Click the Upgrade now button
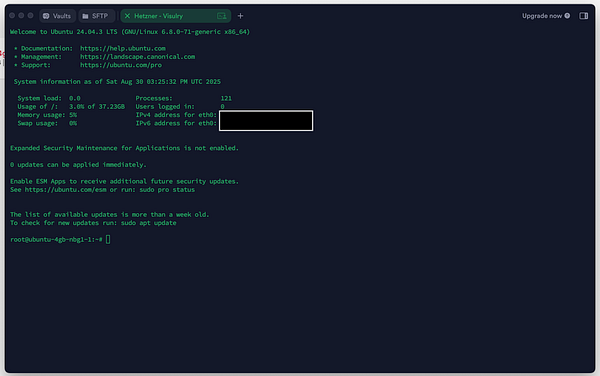600x376 pixels. (546, 16)
